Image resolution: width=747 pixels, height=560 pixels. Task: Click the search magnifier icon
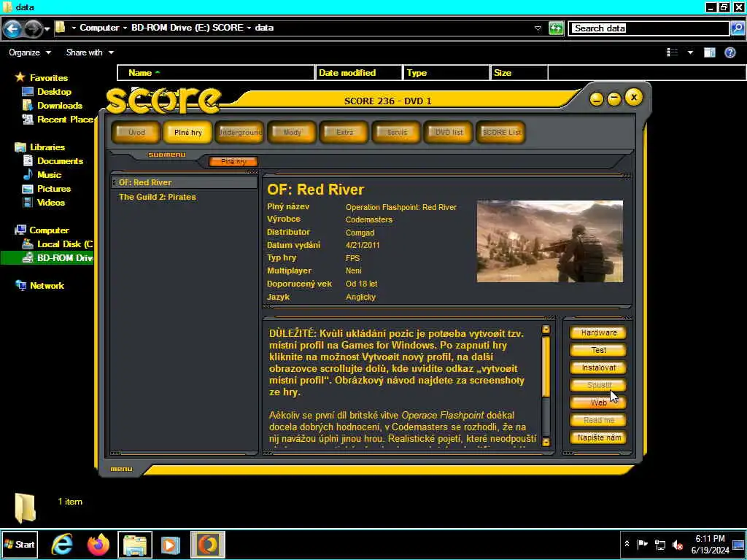pyautogui.click(x=737, y=28)
